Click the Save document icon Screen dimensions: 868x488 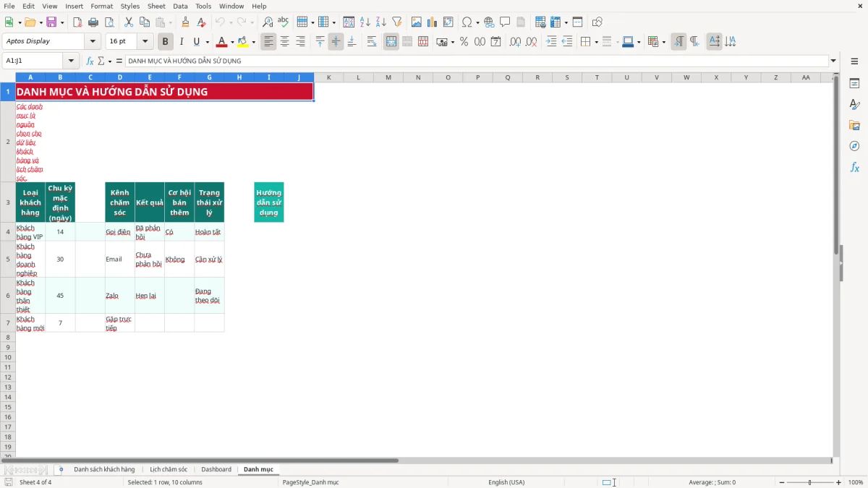[51, 22]
